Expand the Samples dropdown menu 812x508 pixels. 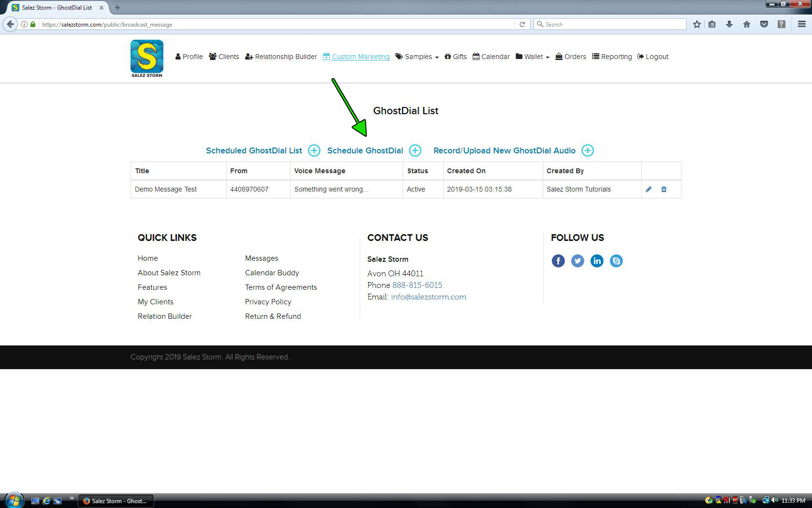tap(417, 57)
